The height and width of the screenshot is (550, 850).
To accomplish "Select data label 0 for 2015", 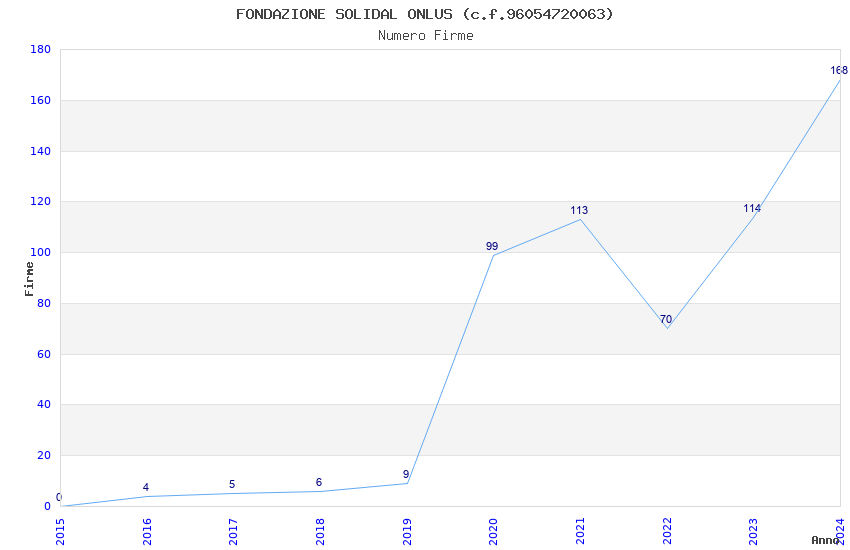I will click(x=59, y=497).
